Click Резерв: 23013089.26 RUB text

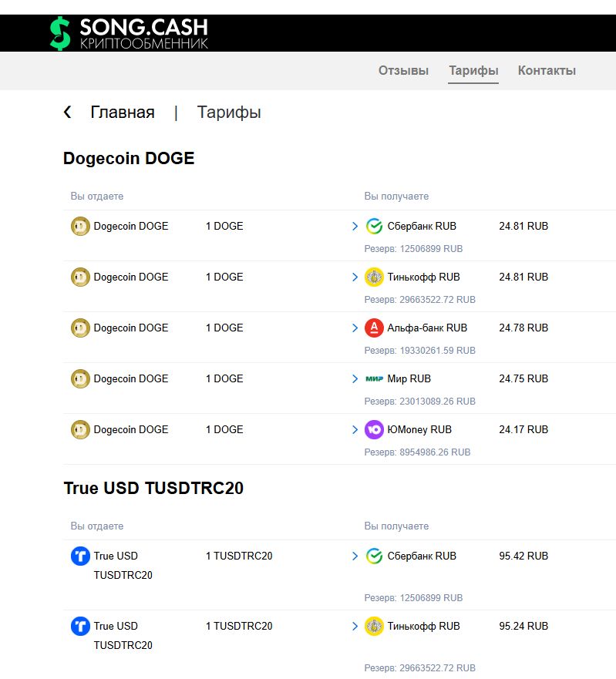(x=419, y=402)
